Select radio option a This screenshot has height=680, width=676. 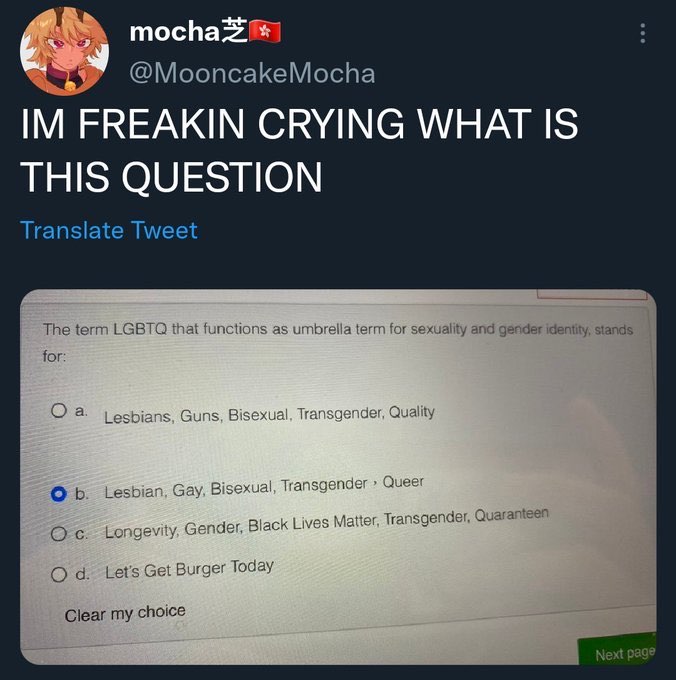coord(59,410)
